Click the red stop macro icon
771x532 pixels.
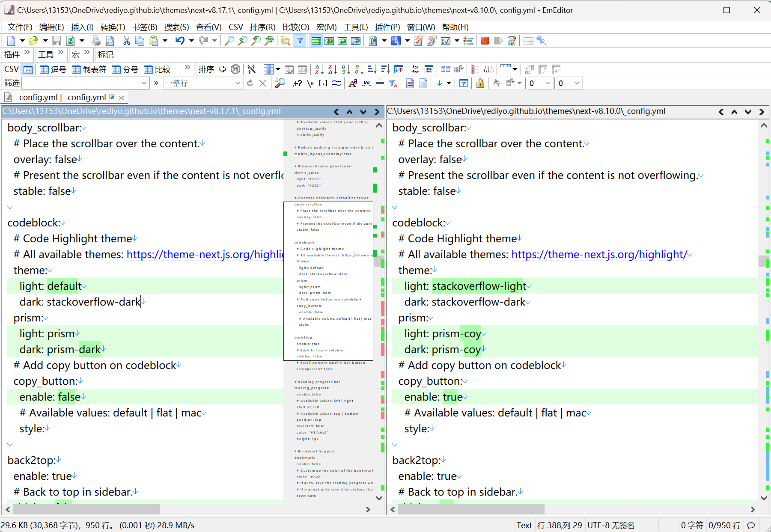[x=485, y=41]
